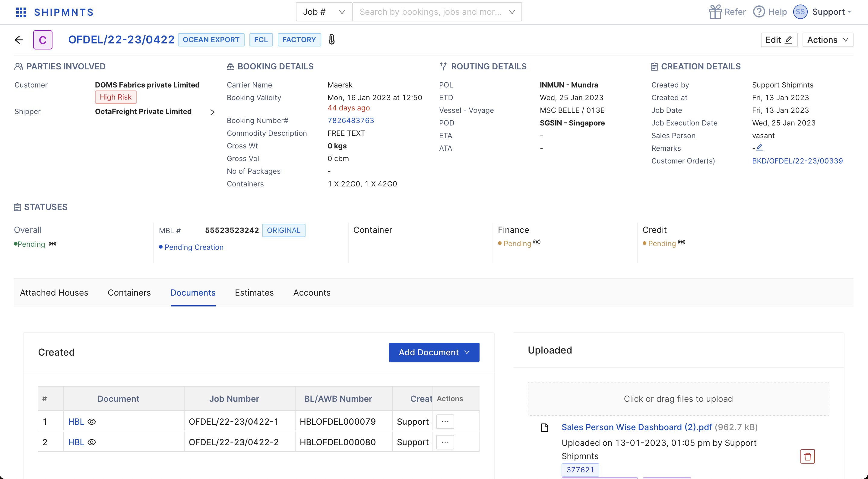Screen dimensions: 868x479
Task: Open booking number 7826483763 link
Action: click(x=350, y=120)
